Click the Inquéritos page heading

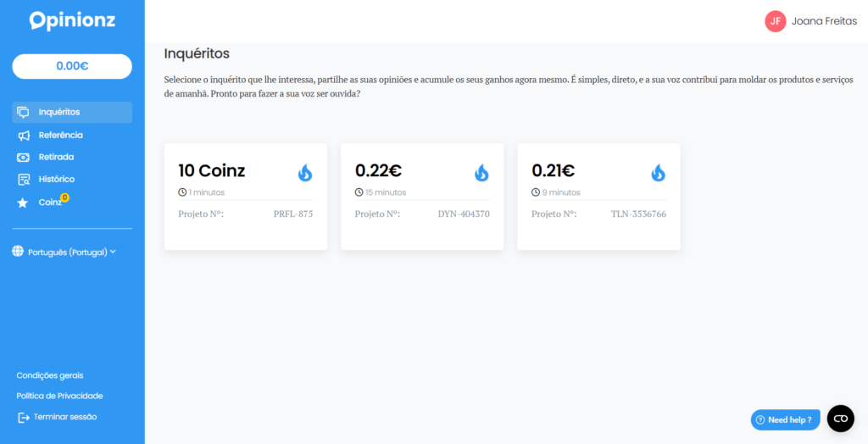[x=197, y=54]
